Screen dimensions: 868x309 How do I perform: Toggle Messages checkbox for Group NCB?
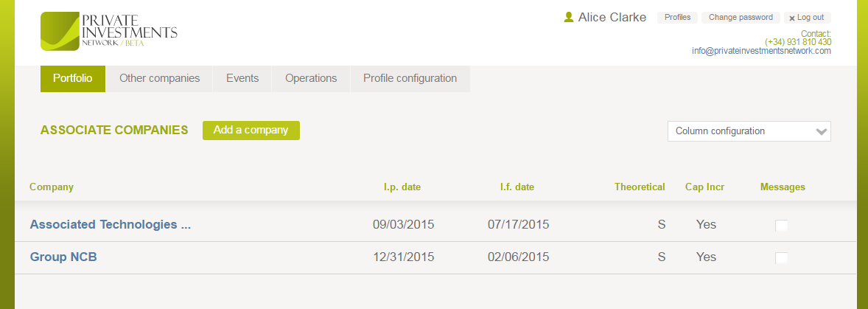[781, 257]
